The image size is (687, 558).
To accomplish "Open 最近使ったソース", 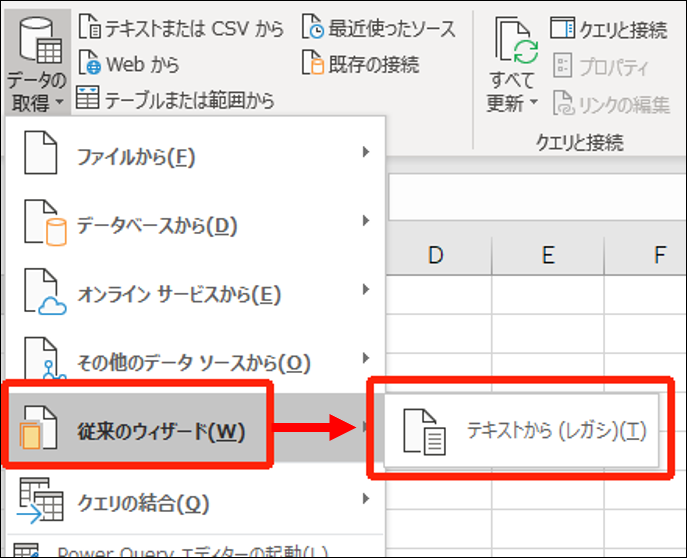I will 379,28.
